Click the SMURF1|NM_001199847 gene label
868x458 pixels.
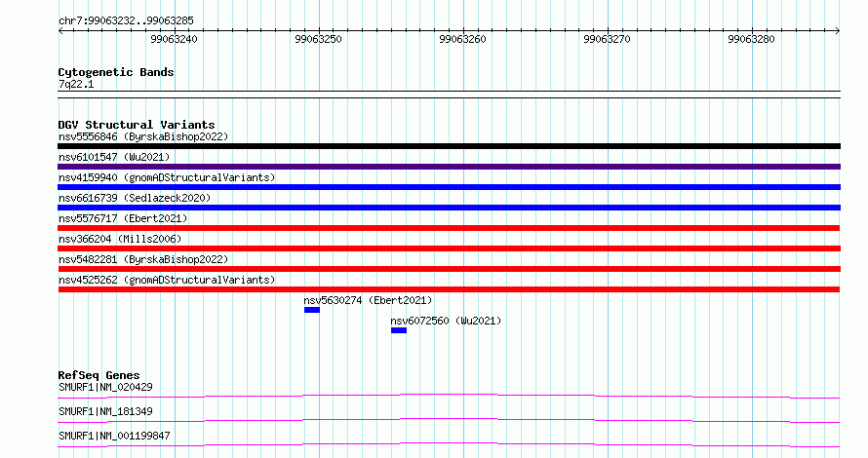click(x=114, y=436)
